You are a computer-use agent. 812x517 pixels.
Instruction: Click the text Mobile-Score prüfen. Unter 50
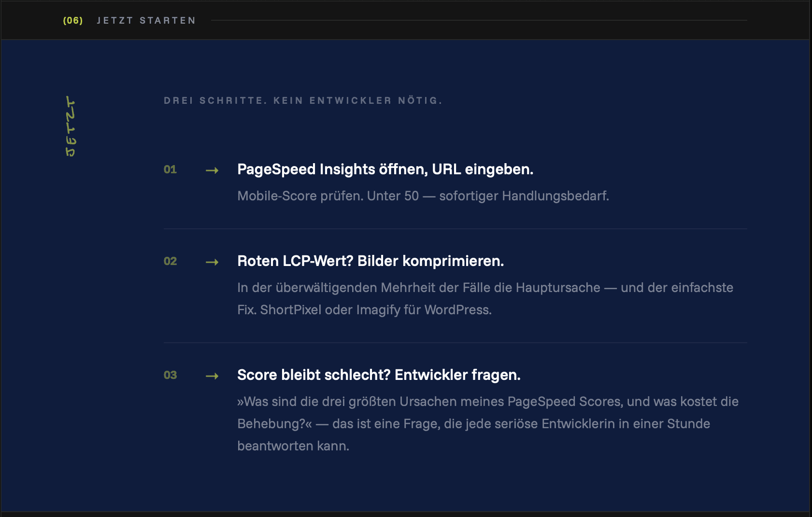point(328,196)
